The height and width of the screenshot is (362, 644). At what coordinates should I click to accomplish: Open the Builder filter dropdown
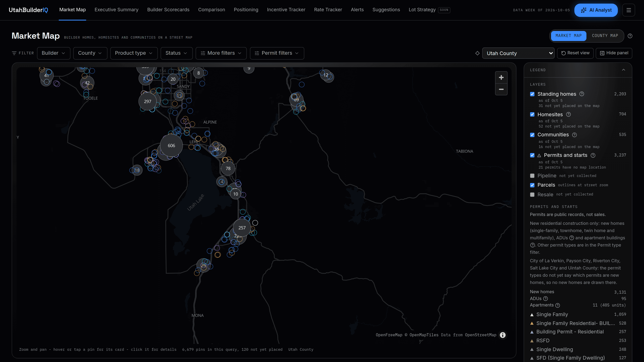(54, 53)
